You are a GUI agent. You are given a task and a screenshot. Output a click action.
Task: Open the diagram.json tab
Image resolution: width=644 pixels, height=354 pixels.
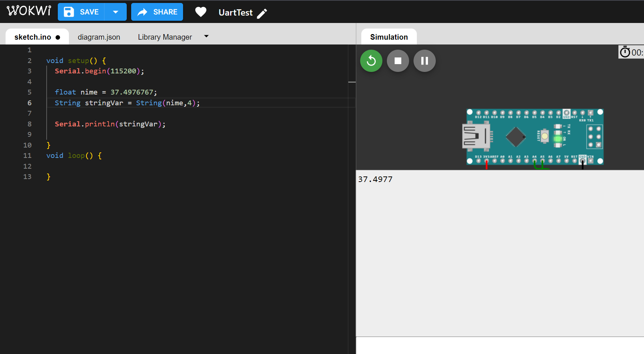(99, 37)
